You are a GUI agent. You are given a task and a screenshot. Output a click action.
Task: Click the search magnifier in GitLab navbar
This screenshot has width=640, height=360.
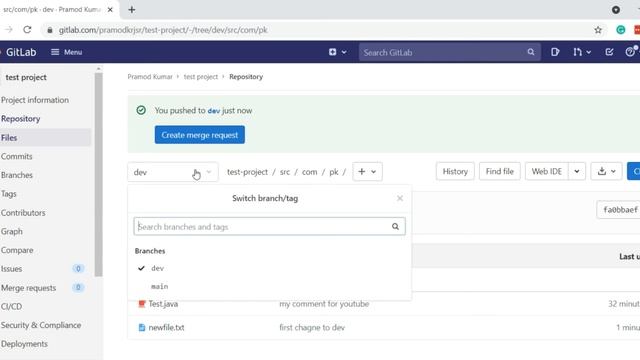531,52
